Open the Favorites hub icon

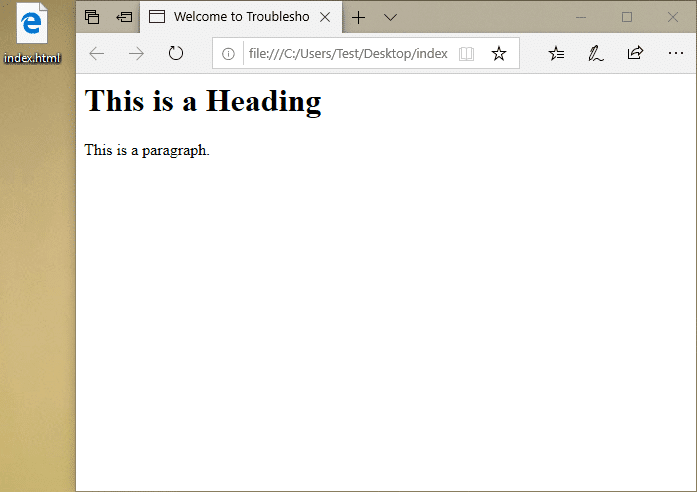[556, 53]
